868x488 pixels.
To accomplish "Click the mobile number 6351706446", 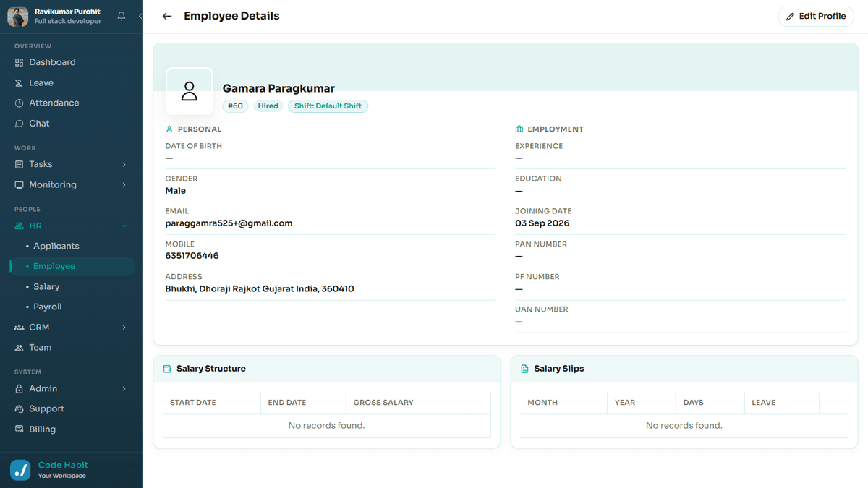I will pyautogui.click(x=192, y=256).
